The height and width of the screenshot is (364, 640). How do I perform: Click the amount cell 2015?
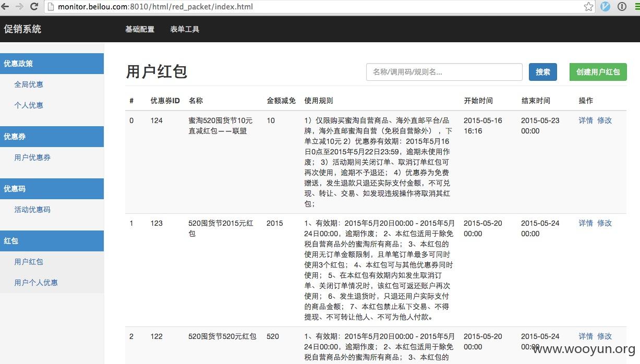tap(275, 223)
